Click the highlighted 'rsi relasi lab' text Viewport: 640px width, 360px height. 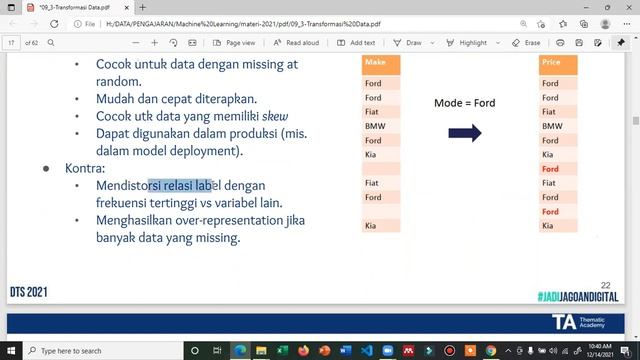pos(180,185)
